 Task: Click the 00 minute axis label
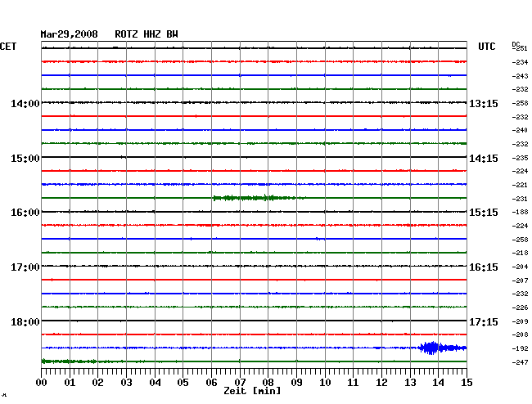(x=42, y=383)
